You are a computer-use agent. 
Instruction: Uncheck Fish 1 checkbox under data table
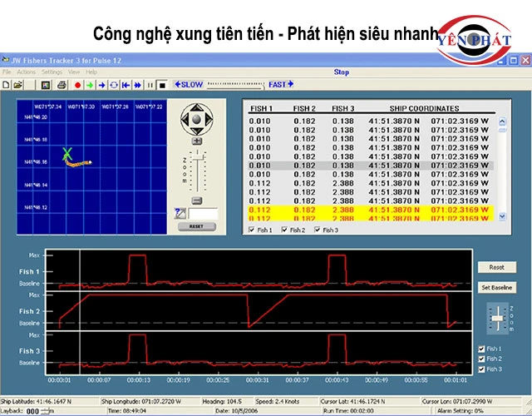coord(253,230)
